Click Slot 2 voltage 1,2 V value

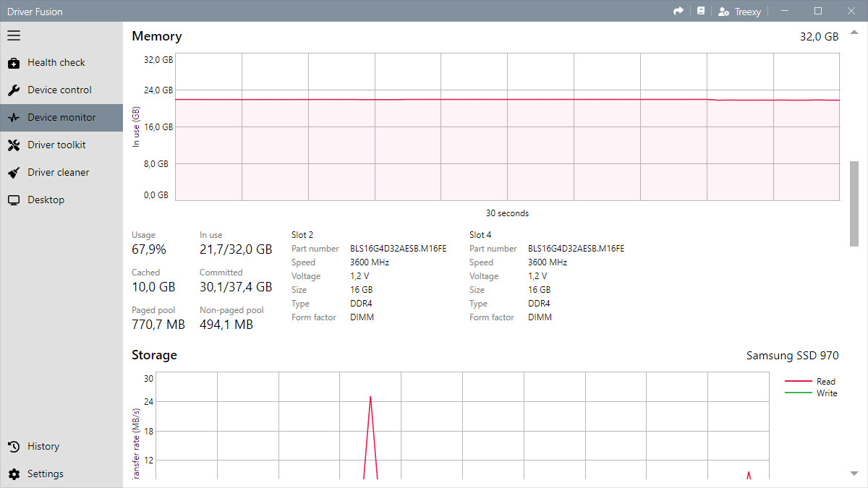(x=359, y=276)
